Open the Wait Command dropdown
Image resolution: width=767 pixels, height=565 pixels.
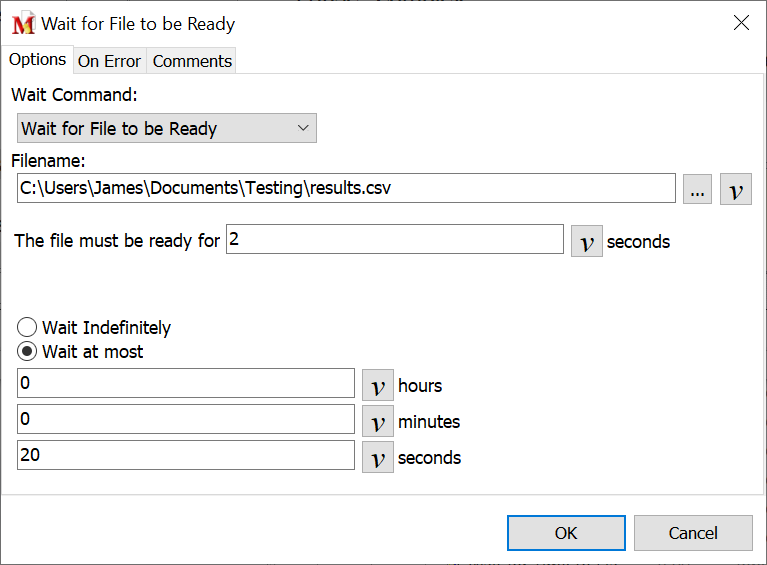point(167,128)
